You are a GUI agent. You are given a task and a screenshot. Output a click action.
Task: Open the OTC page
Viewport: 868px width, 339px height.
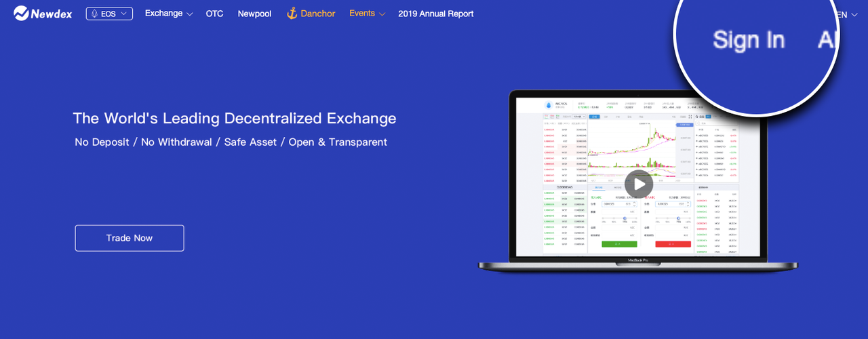(214, 14)
